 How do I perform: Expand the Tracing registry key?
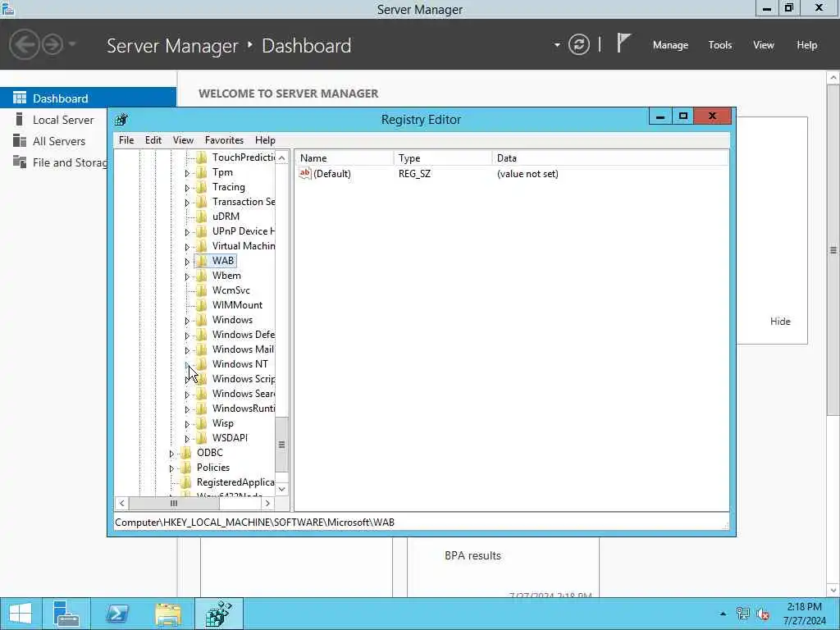tap(187, 188)
